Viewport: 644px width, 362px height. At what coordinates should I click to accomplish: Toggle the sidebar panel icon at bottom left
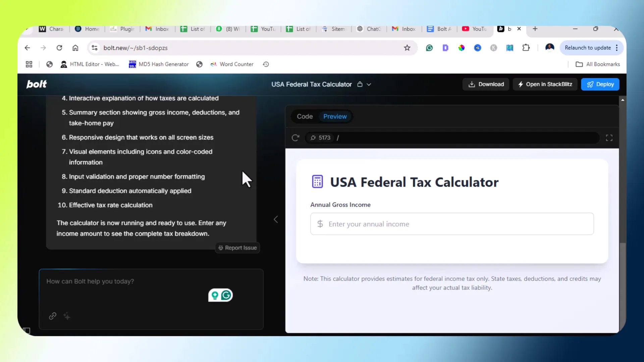click(x=26, y=331)
